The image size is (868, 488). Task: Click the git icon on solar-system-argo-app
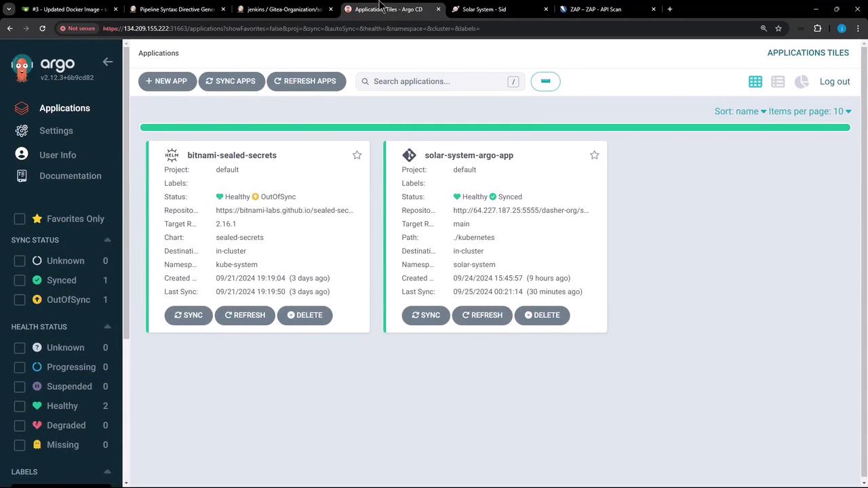tap(409, 155)
